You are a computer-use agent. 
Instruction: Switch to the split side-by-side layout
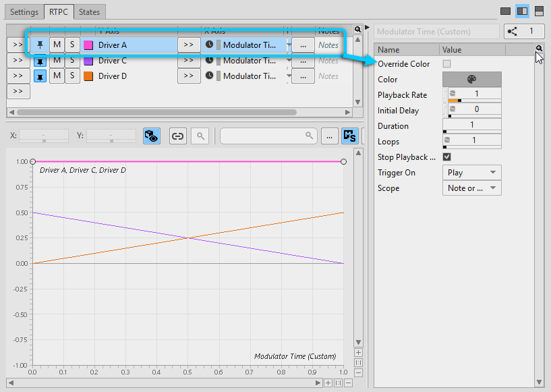click(x=522, y=11)
